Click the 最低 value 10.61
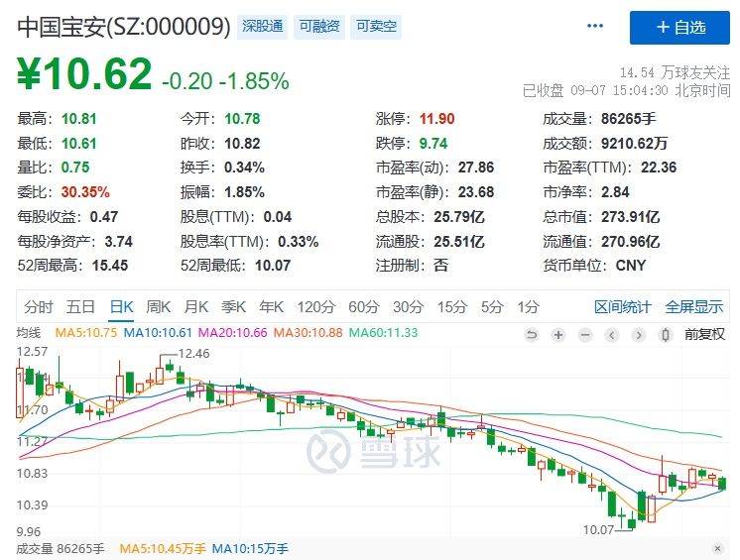 coord(78,144)
